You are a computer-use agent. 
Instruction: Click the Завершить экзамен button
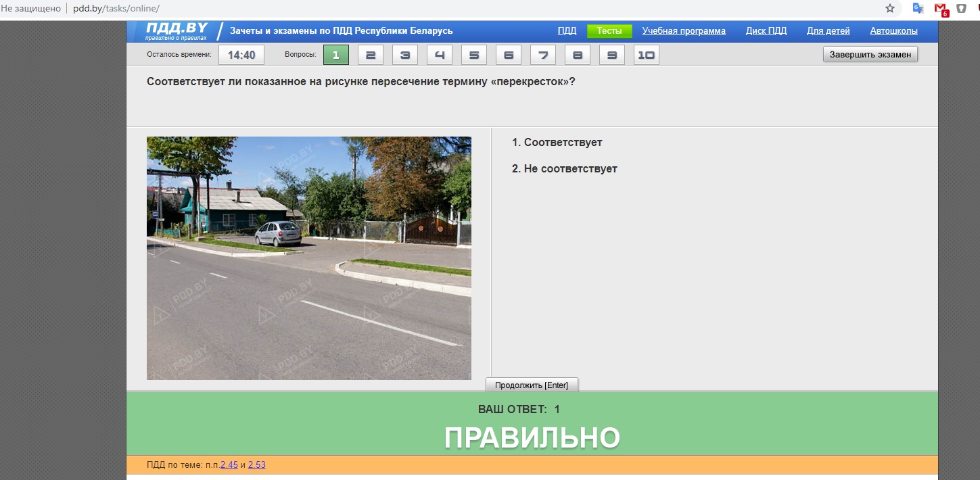(x=870, y=55)
